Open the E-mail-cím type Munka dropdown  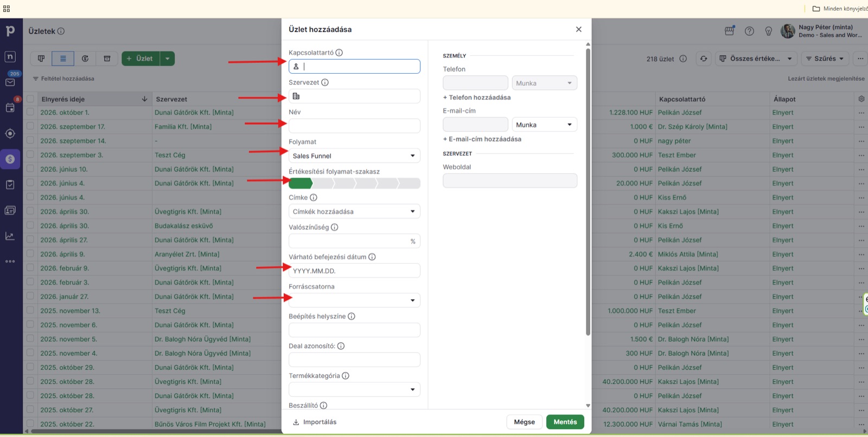545,125
